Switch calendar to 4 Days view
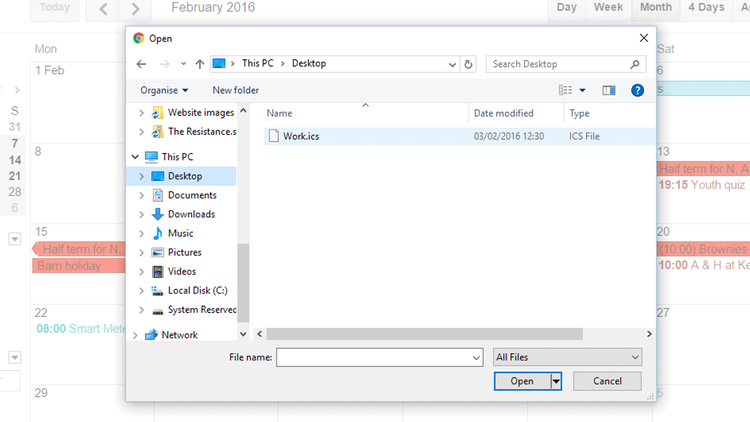Viewport: 750px width, 422px height. (x=706, y=8)
